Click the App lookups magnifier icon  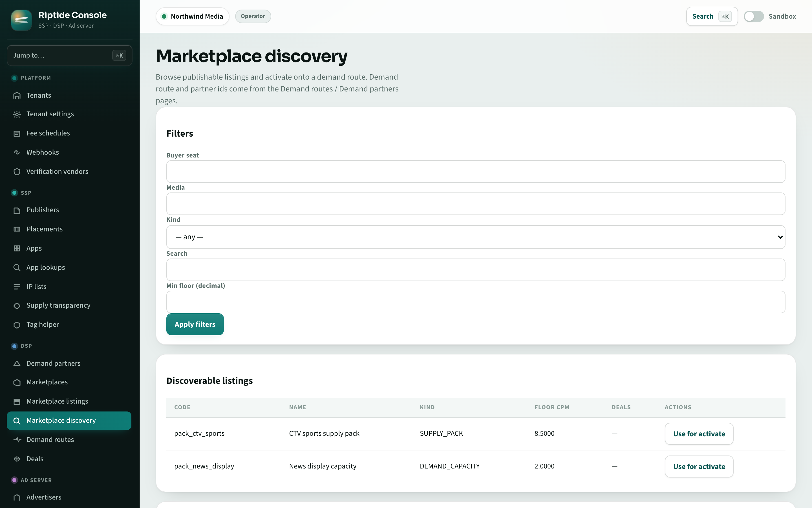pos(17,268)
